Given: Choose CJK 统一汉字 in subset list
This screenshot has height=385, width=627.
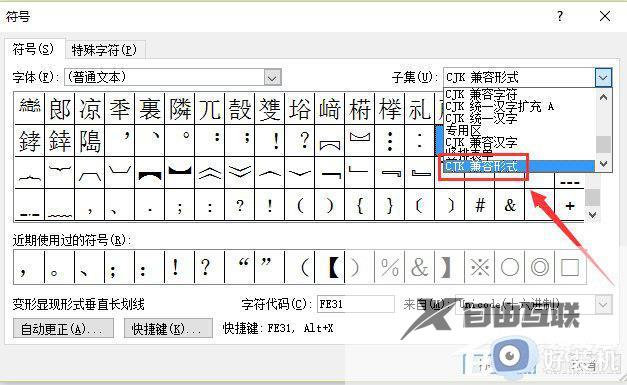Looking at the screenshot, I should (481, 118).
